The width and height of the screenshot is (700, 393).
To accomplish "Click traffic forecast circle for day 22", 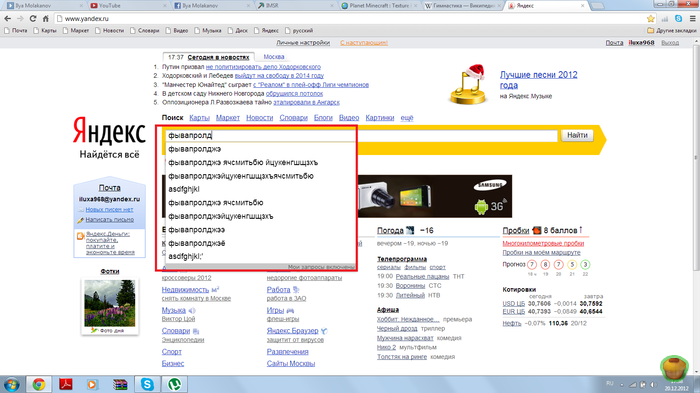I will coord(585,265).
